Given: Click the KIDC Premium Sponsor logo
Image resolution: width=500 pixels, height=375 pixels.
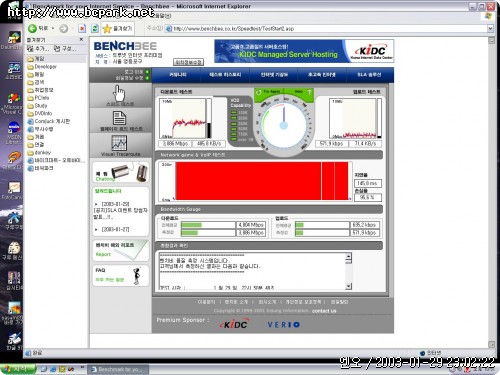Looking at the screenshot, I should (x=235, y=324).
